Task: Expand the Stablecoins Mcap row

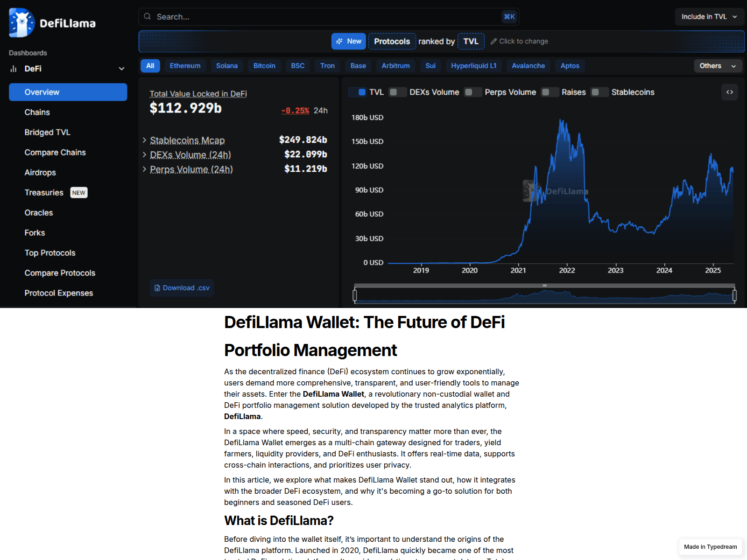Action: click(235, 140)
